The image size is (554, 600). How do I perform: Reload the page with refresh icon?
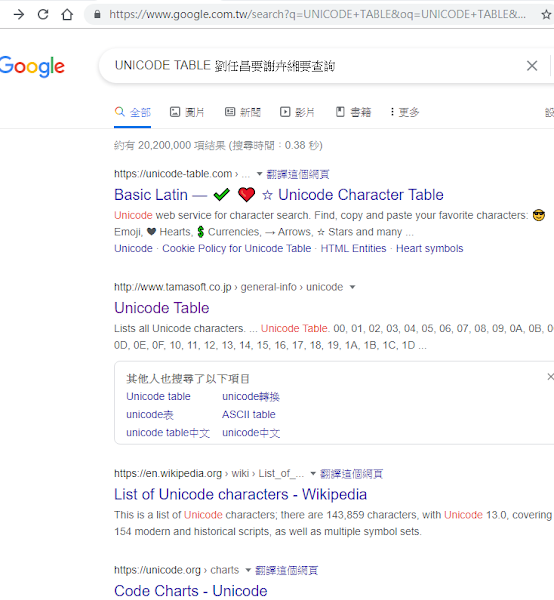coord(43,15)
